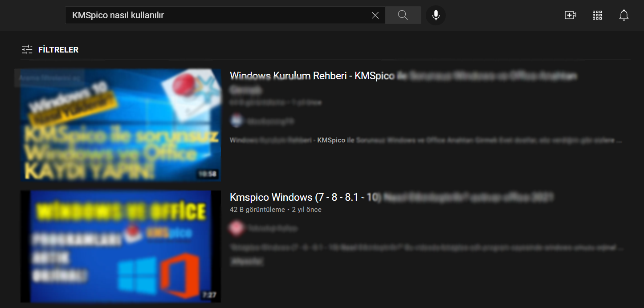The height and width of the screenshot is (308, 644).
Task: Click the filter sliders icon beside FİLTRELER
Action: coord(27,50)
